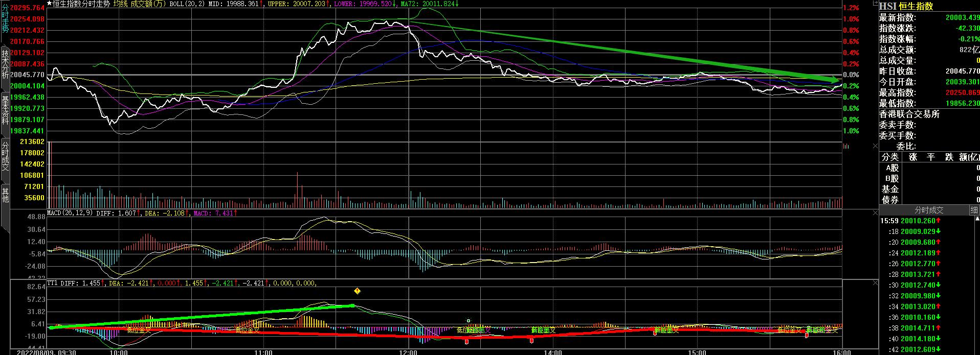Screen dimensions: 980x355
Task: Select the MACD(26,12,9) indicator label
Action: 70,212
